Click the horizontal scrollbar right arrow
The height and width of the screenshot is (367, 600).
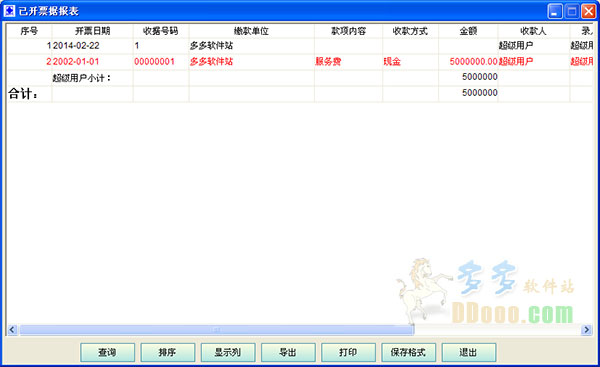[x=586, y=329]
